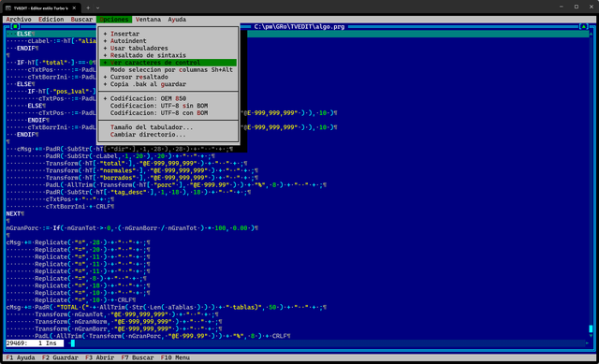599x364 pixels.
Task: Click the editor window close box
Action: click(15, 27)
